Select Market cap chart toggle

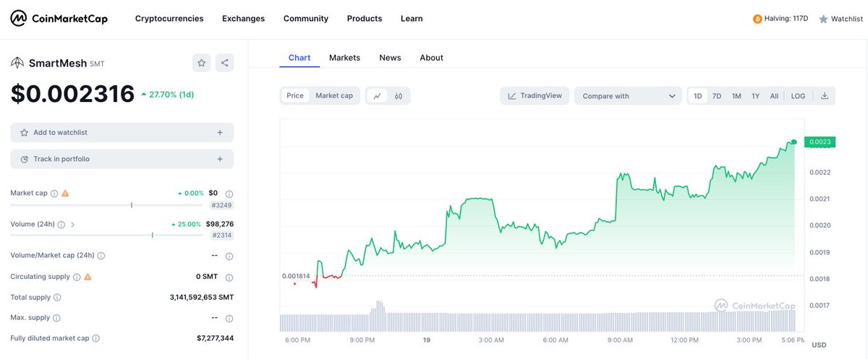click(x=334, y=95)
